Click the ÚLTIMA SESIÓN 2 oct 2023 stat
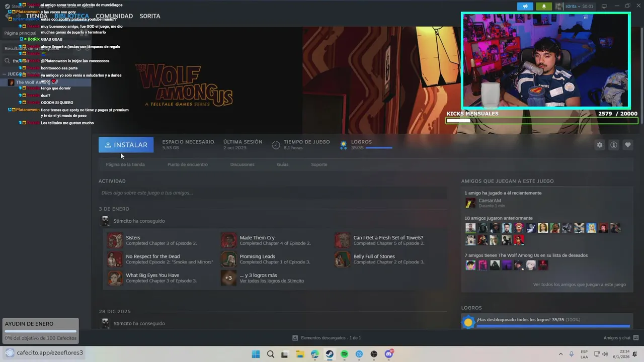 coord(243,145)
